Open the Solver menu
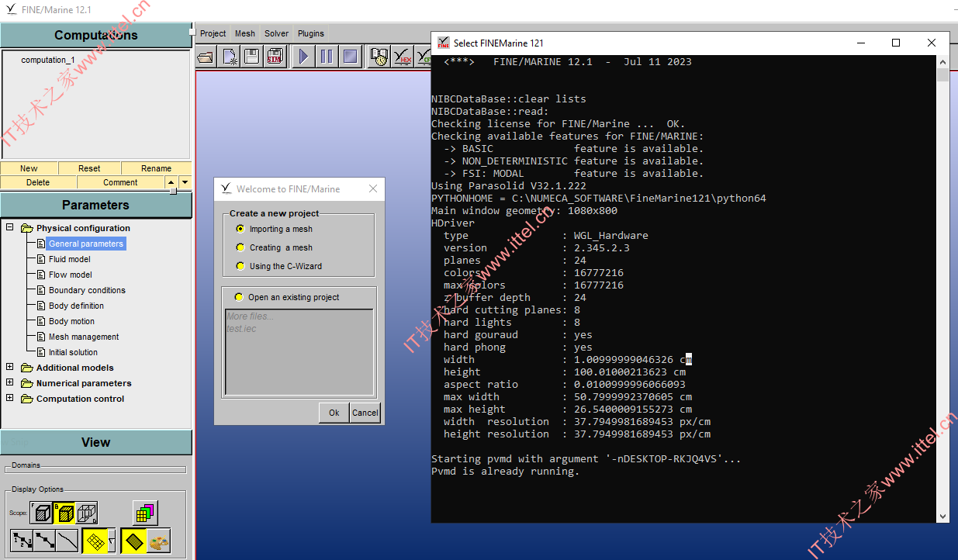 (276, 33)
